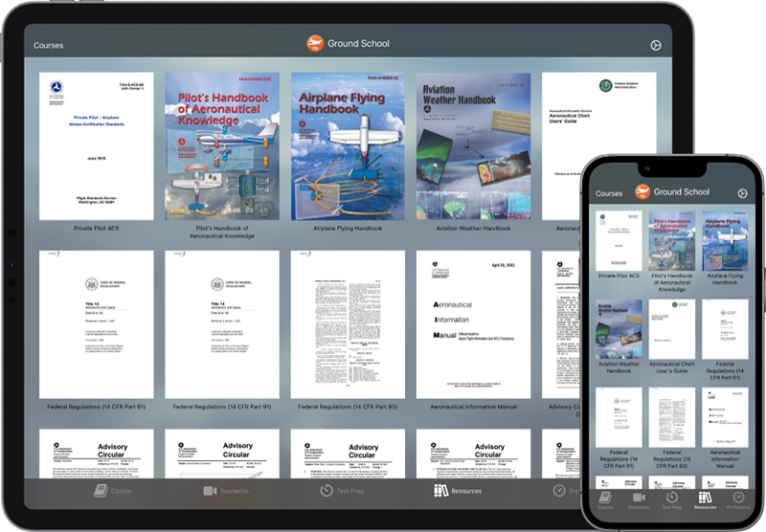
Task: Open 14 CFR Part 93 document on iPhone
Action: 672,418
